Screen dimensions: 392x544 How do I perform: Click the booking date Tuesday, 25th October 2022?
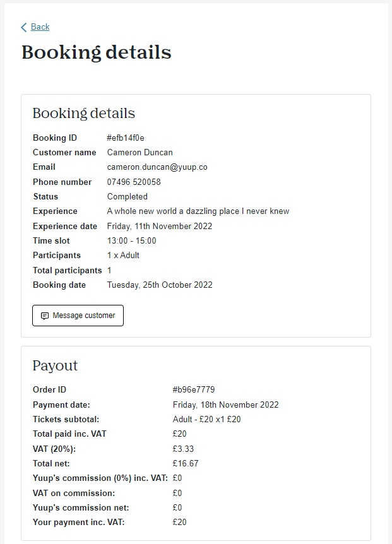click(160, 285)
